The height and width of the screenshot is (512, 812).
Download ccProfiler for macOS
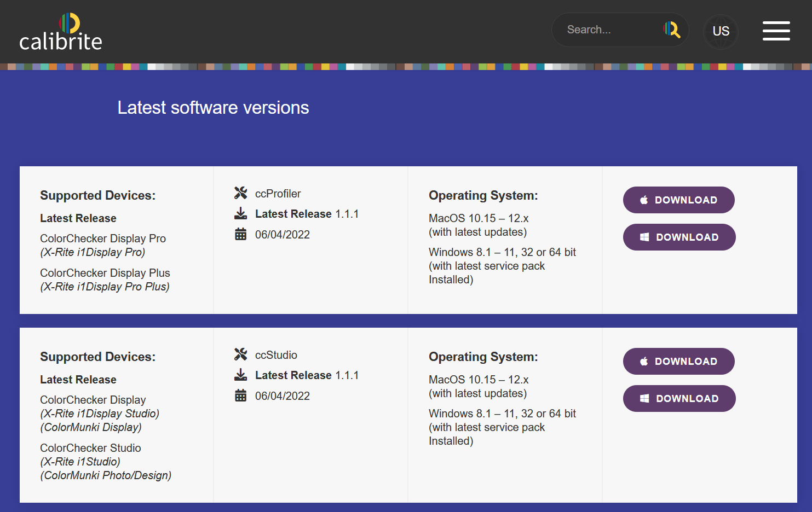[679, 200]
